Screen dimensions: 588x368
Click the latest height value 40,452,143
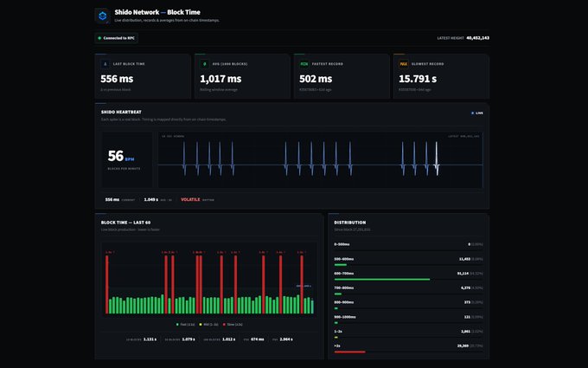point(477,38)
